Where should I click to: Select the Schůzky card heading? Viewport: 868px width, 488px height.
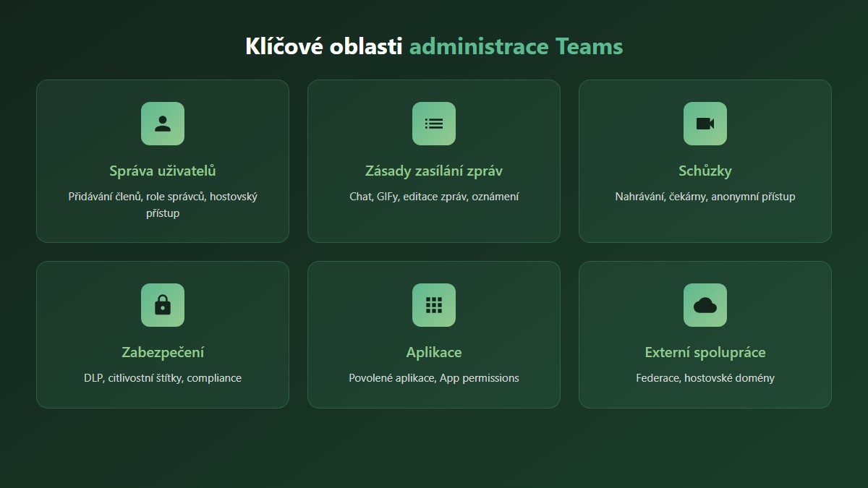coord(705,171)
